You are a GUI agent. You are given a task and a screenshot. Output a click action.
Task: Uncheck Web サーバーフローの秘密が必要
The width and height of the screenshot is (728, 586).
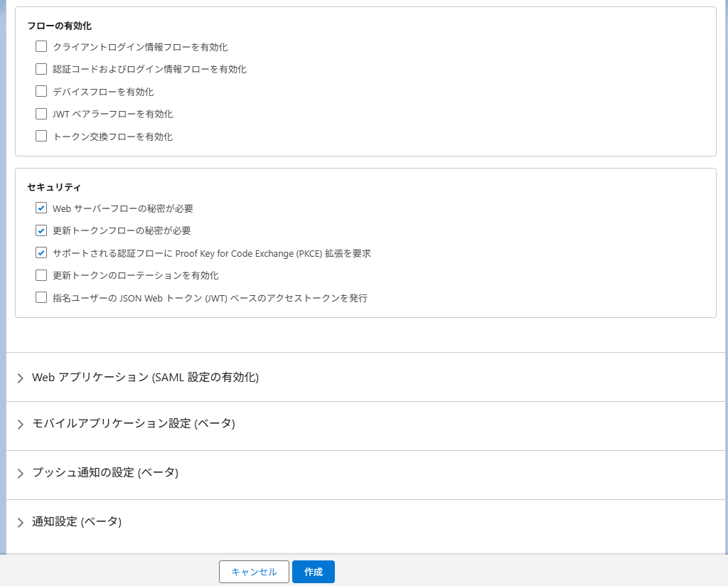pyautogui.click(x=41, y=208)
